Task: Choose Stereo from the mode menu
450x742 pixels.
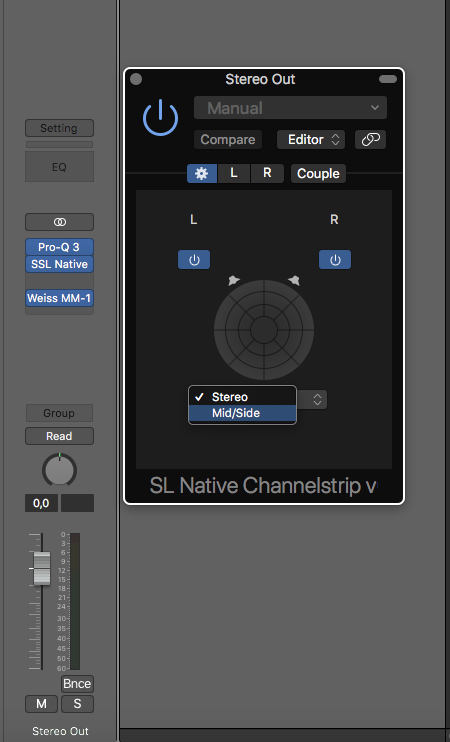Action: [x=242, y=397]
